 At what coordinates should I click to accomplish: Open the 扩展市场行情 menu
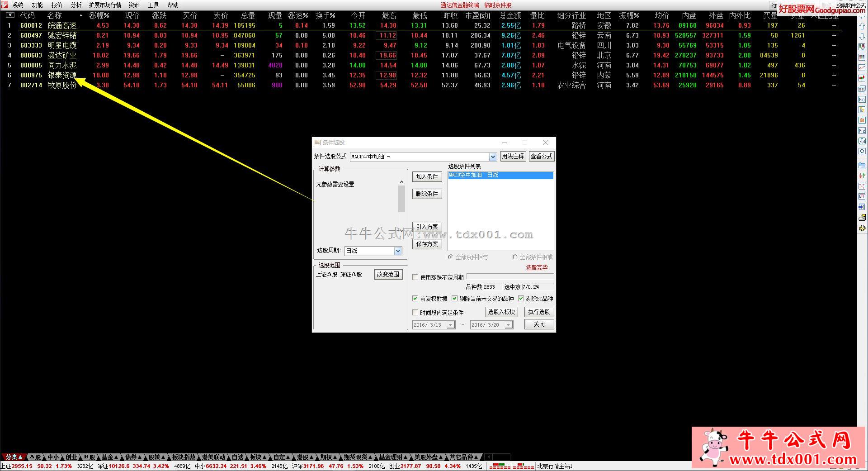point(105,5)
